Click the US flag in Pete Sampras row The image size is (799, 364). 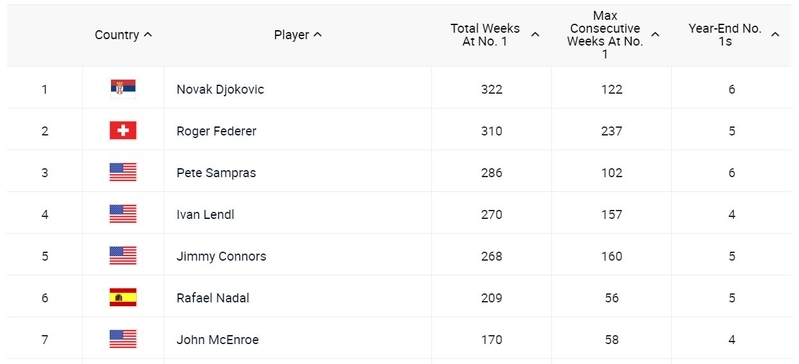pos(123,172)
